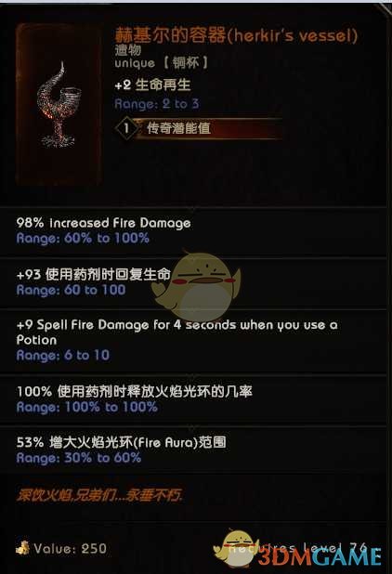
Task: Click the gold coins Value icon
Action: (22, 548)
